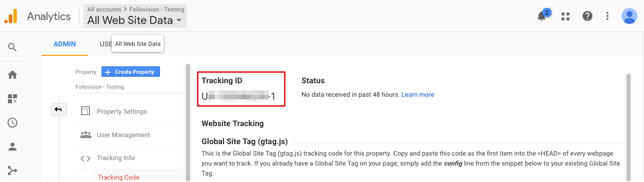Select Tracking Code menu item
The image size is (644, 182).
[x=118, y=177]
